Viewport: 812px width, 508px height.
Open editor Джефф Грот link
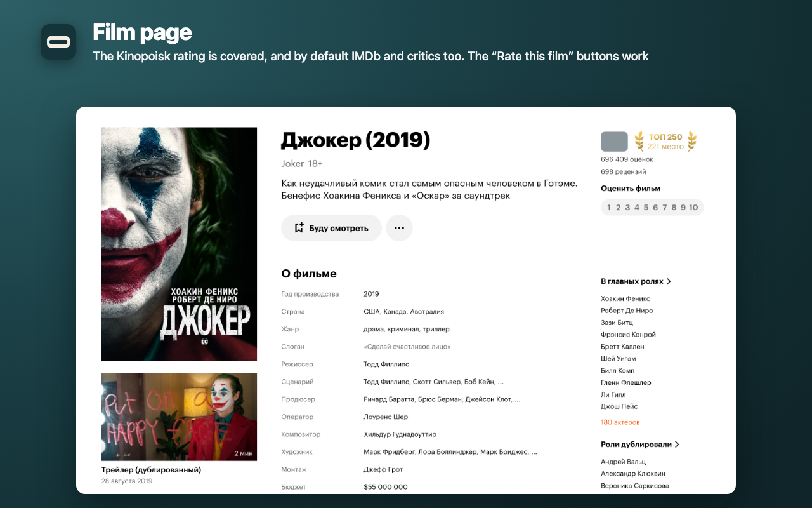pyautogui.click(x=383, y=469)
